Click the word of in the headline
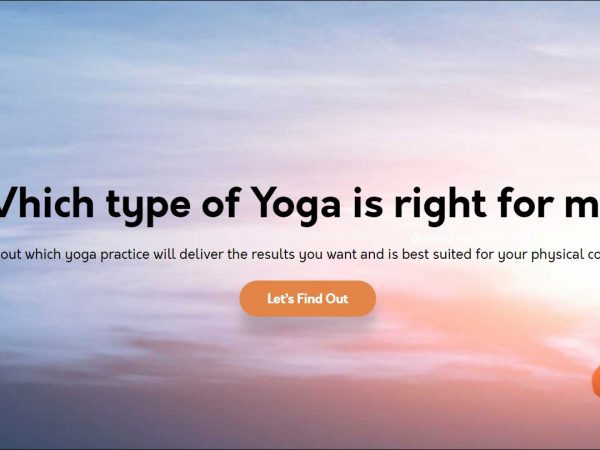This screenshot has width=600, height=450. click(x=221, y=204)
